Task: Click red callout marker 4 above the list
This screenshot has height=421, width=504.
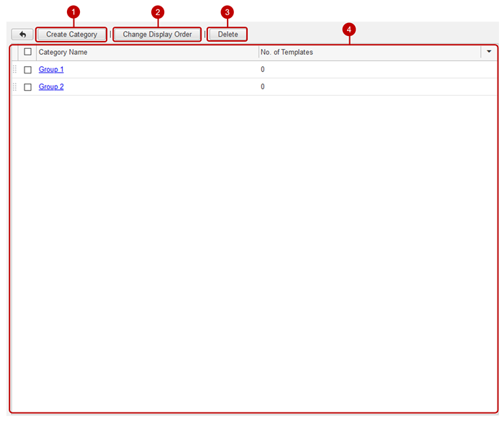Action: coord(349,30)
